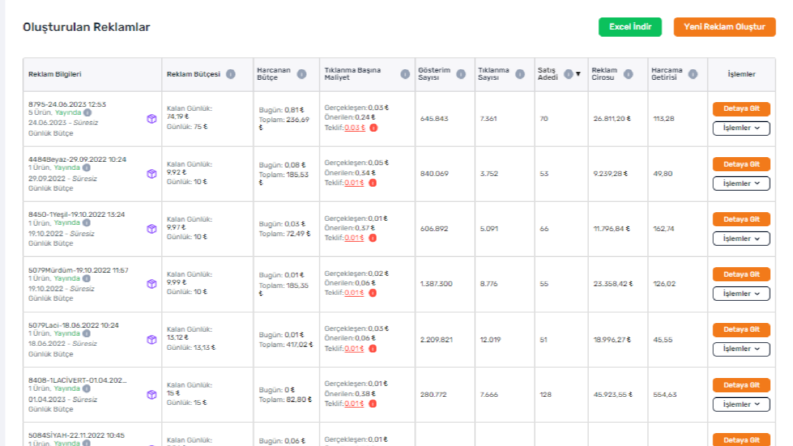This screenshot has height=446, width=793.
Task: Create a new ad with Yeni Reklam Oluştur
Action: point(724,27)
